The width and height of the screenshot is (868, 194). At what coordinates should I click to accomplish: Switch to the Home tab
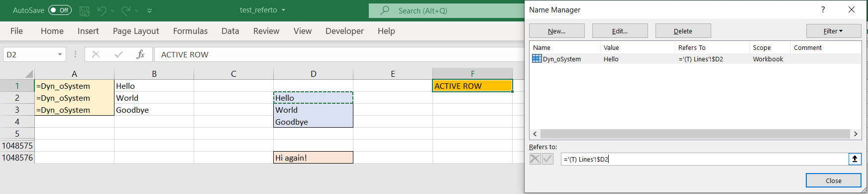[x=52, y=31]
